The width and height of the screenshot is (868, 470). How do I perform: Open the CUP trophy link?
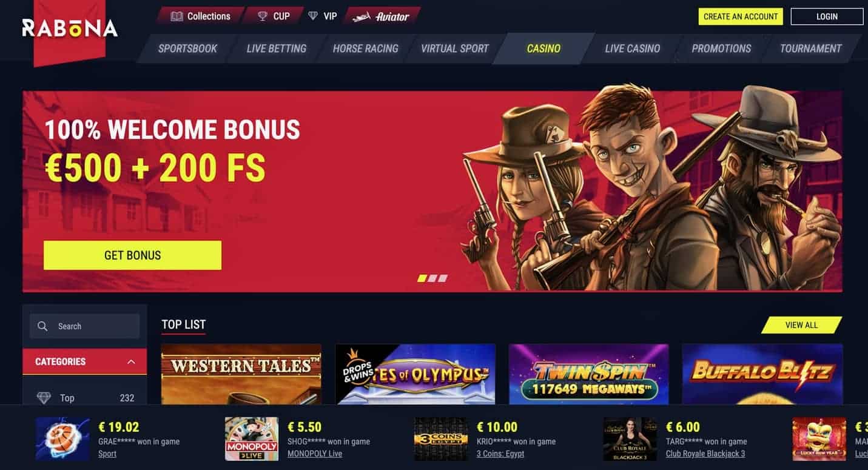point(274,16)
